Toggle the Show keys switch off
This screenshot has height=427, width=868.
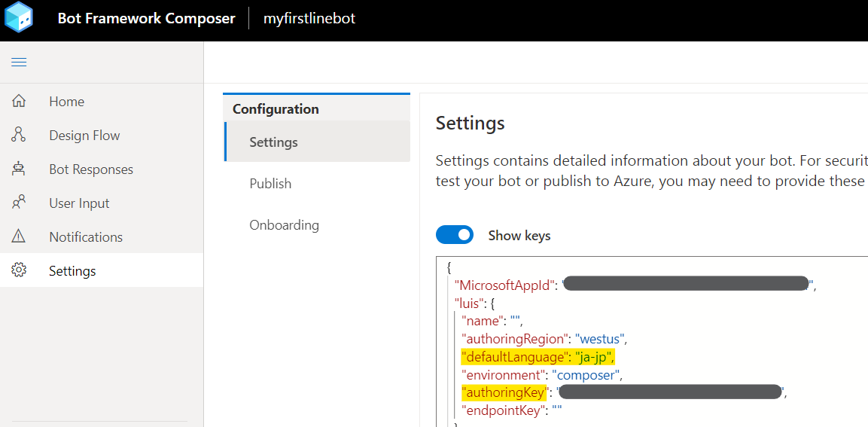[455, 236]
